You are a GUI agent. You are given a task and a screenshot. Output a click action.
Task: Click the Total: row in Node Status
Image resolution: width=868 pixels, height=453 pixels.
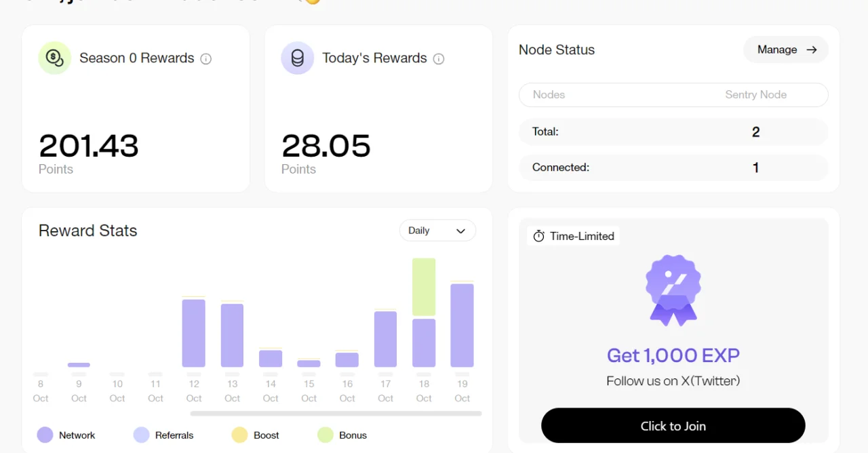pyautogui.click(x=673, y=132)
